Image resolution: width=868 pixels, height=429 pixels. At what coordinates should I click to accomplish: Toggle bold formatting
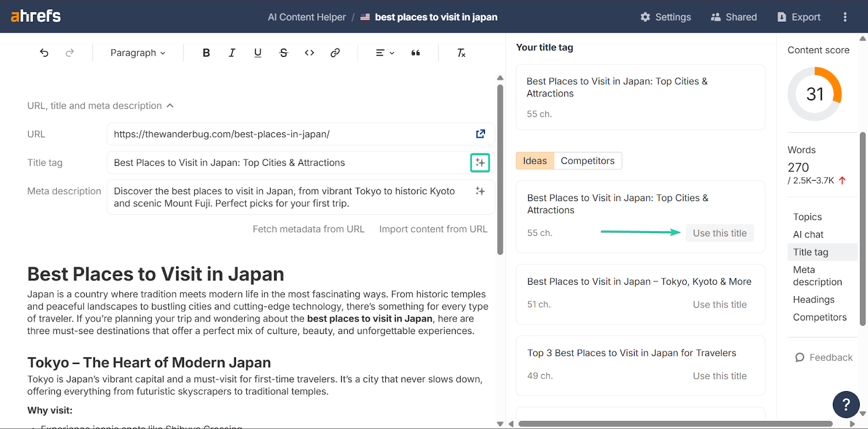click(x=206, y=53)
